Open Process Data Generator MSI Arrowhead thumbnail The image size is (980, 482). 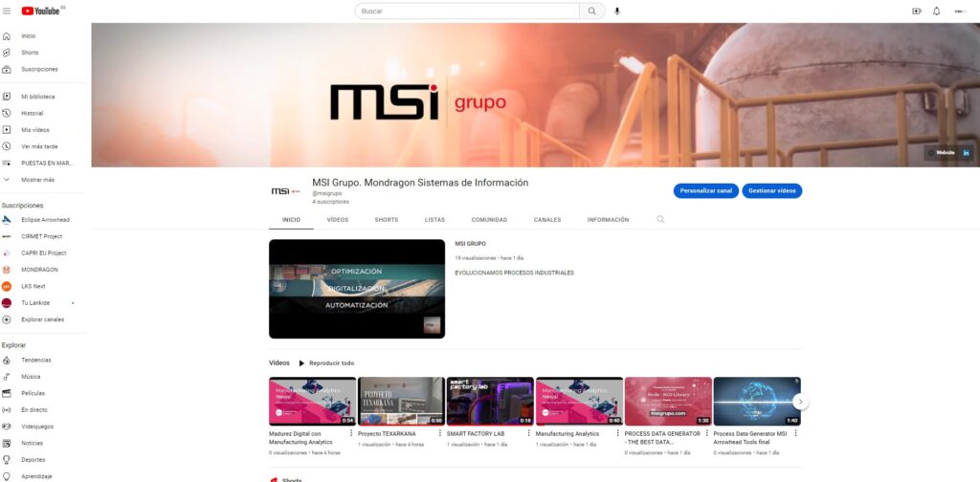pos(757,402)
